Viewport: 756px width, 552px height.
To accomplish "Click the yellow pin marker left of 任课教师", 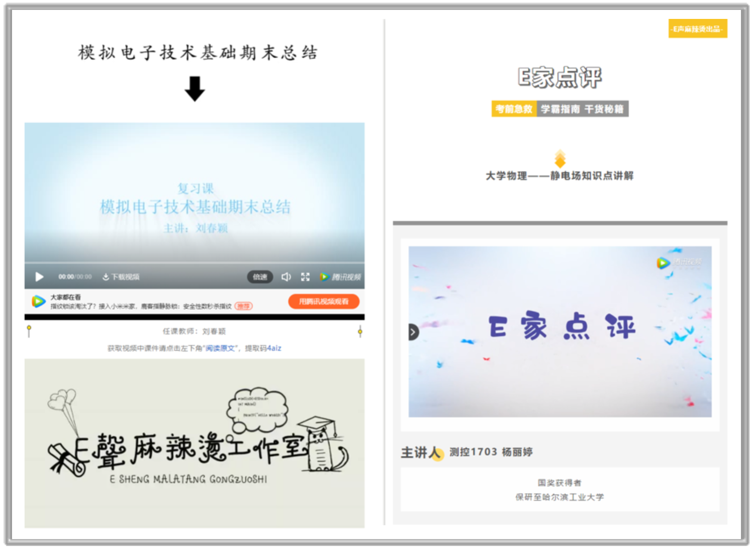I will [x=29, y=331].
